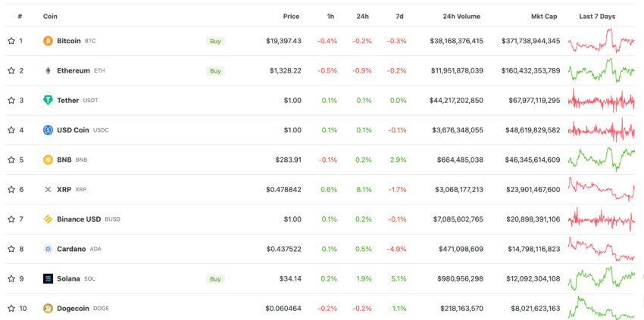The image size is (644, 320).
Task: Sort by the Coin column header
Action: pyautogui.click(x=50, y=17)
